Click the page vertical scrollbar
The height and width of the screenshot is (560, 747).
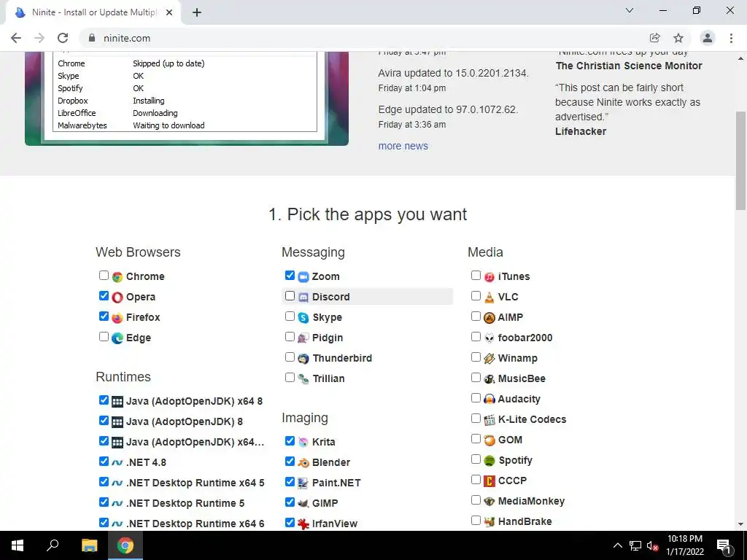click(x=741, y=160)
